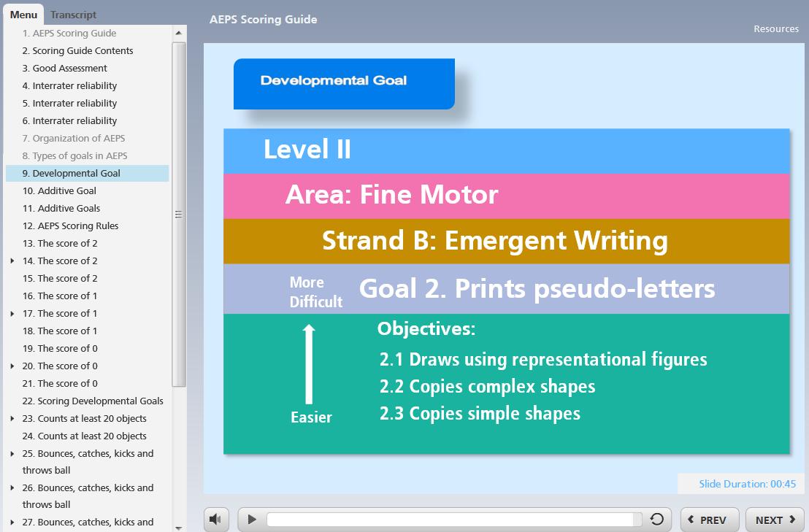Open slide 26. Bounces, catches, kicks and throws ball
809x532 pixels.
pyautogui.click(x=88, y=496)
